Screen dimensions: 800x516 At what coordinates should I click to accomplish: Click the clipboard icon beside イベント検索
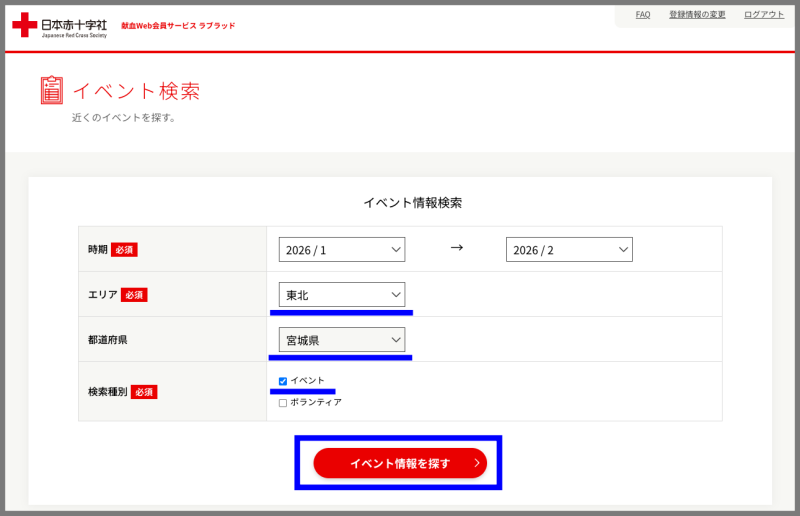coord(52,90)
